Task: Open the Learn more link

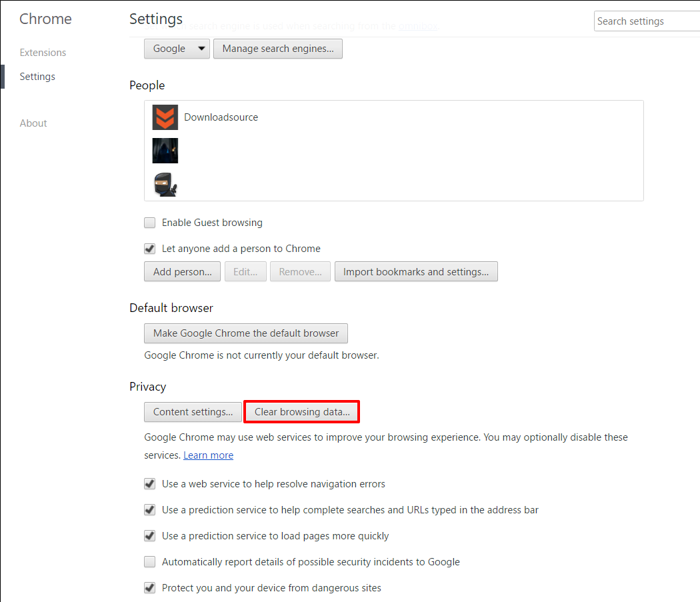Action: tap(209, 455)
